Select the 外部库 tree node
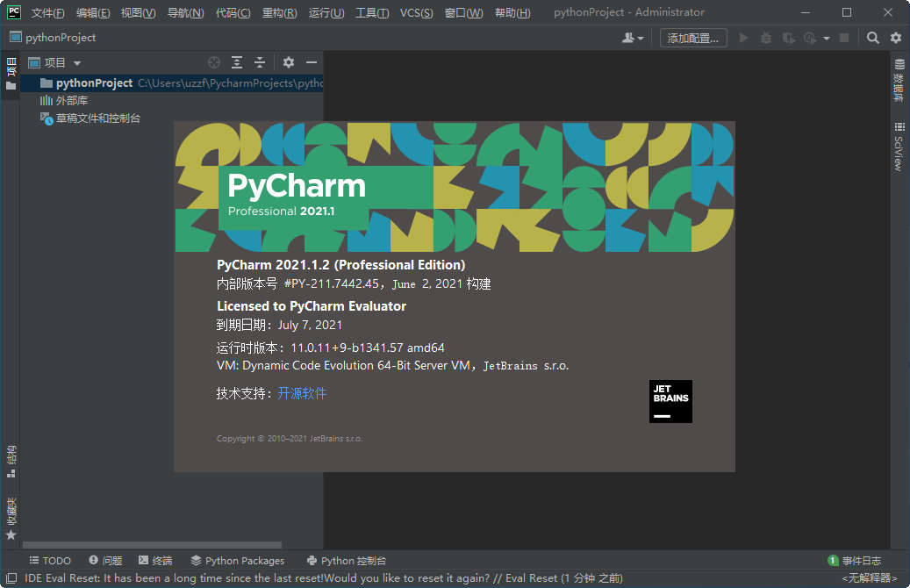The width and height of the screenshot is (910, 588). tap(64, 100)
